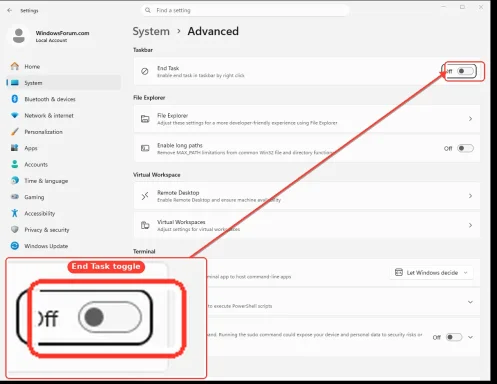Select System in the sidebar
The width and height of the screenshot is (497, 384).
coord(63,83)
